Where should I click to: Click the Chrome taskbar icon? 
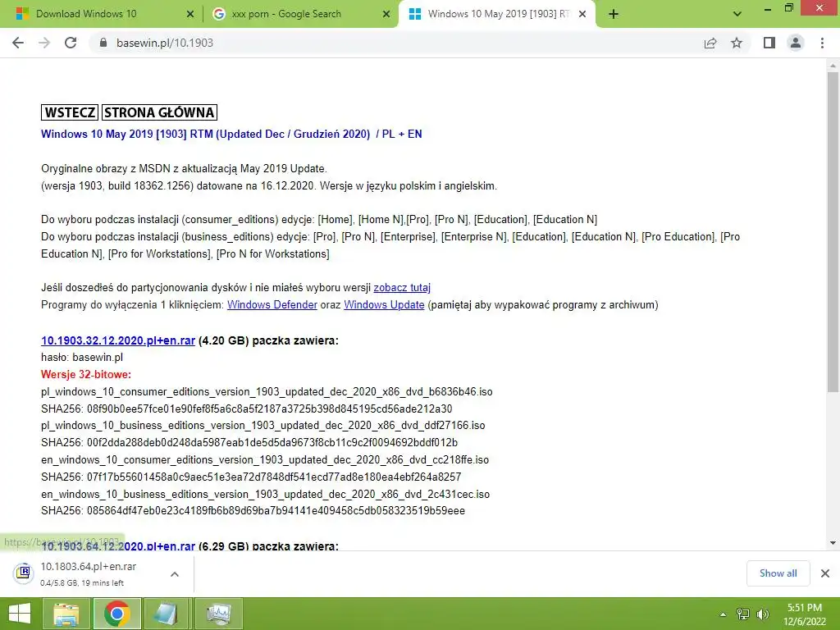click(x=117, y=614)
